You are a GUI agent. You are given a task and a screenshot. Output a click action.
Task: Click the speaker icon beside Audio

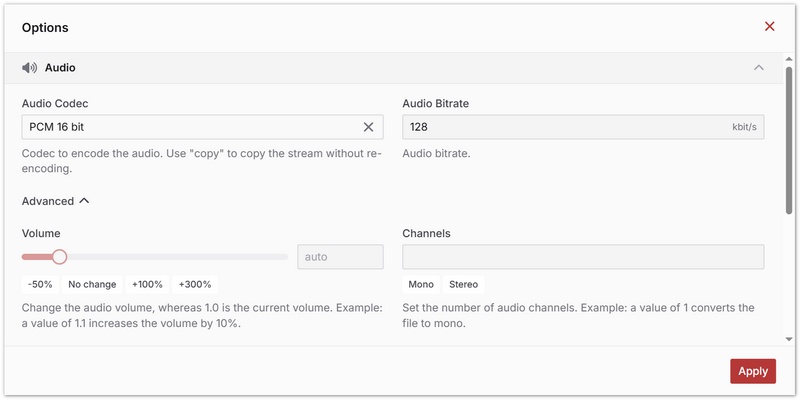30,68
